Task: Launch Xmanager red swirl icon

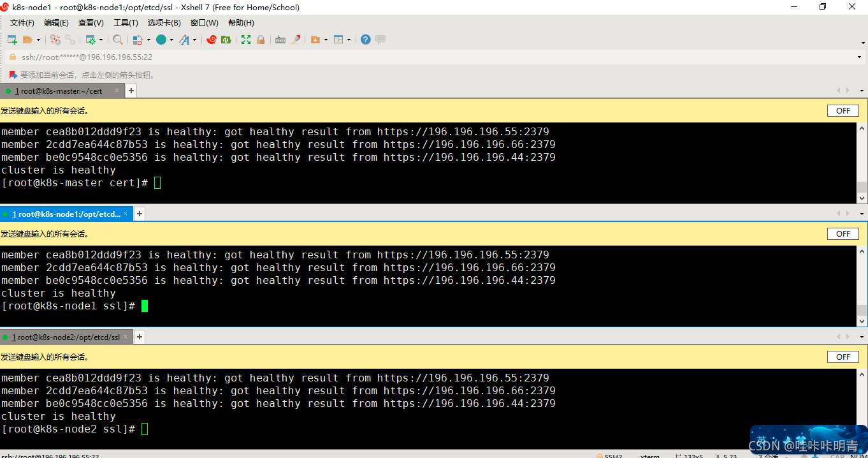Action: click(x=212, y=40)
